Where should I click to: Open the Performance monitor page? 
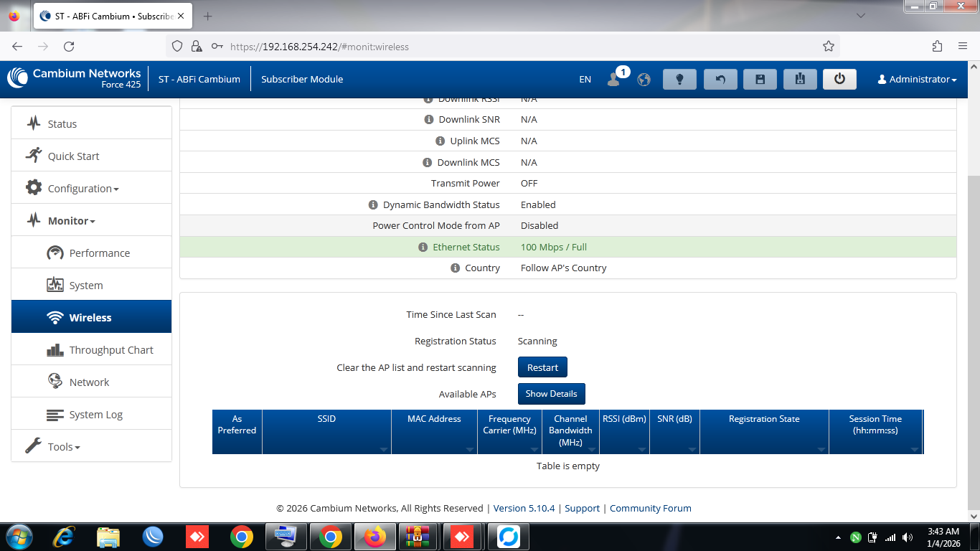pos(99,253)
